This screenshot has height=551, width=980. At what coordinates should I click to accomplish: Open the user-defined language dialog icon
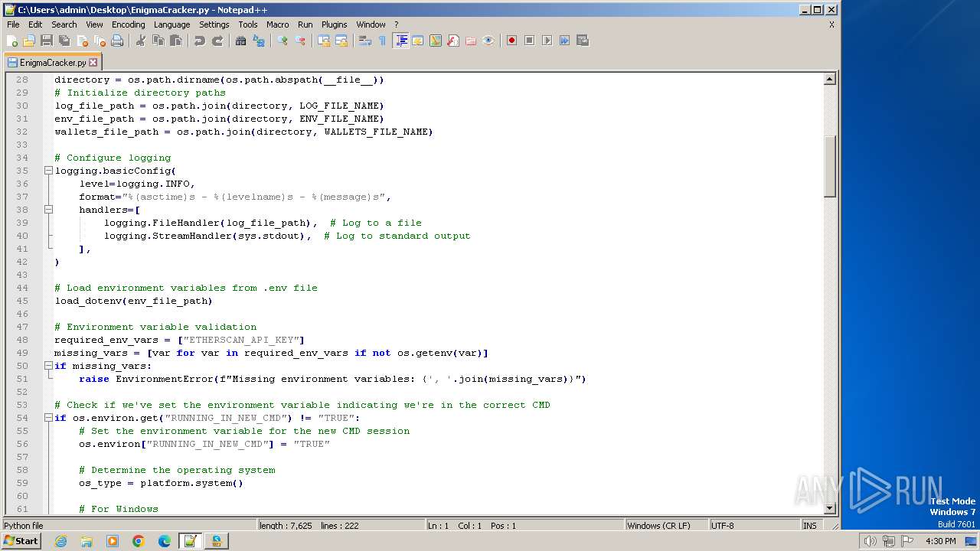417,41
